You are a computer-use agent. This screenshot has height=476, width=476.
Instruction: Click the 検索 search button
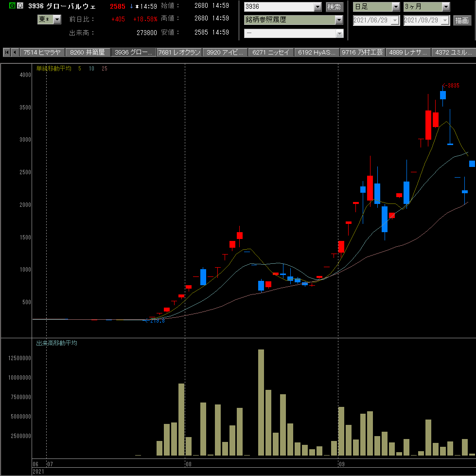pos(335,7)
